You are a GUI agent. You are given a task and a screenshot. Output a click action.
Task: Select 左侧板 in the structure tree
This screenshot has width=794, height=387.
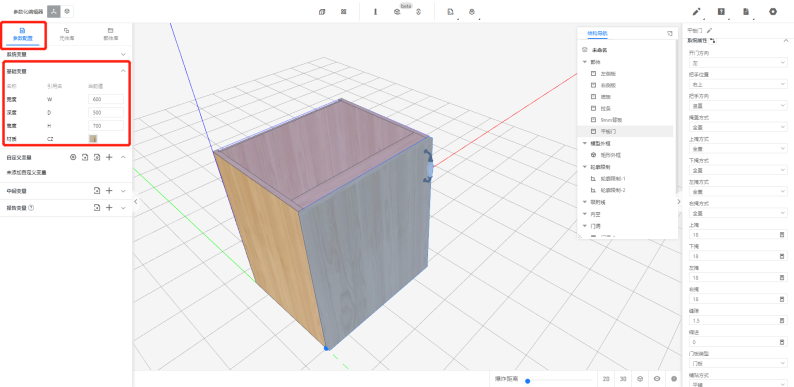[608, 73]
